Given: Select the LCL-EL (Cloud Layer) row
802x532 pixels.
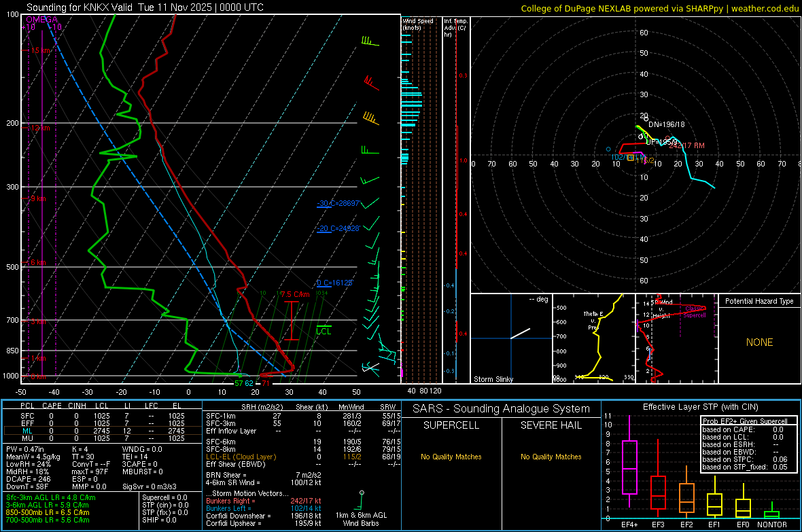Looking at the screenshot, I should pos(303,457).
